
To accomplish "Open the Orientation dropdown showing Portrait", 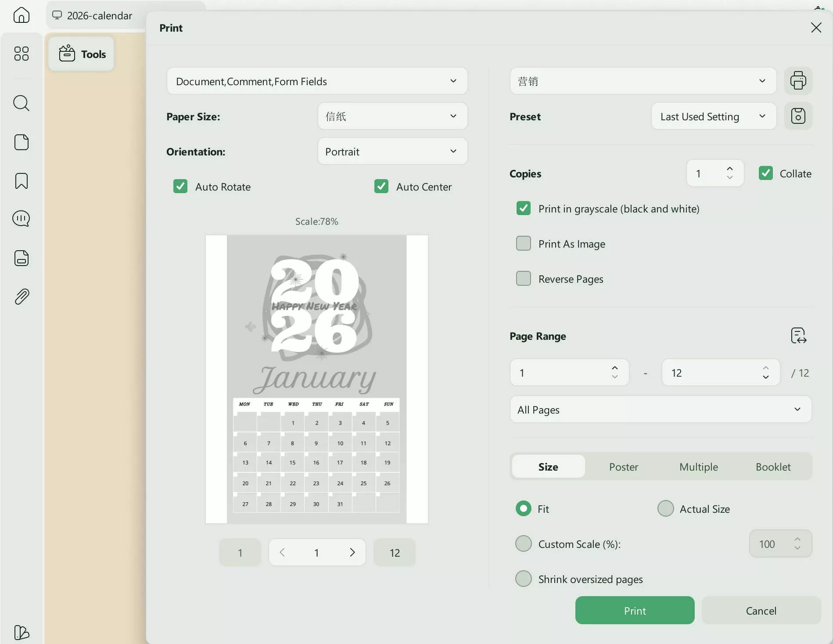I will pyautogui.click(x=392, y=151).
